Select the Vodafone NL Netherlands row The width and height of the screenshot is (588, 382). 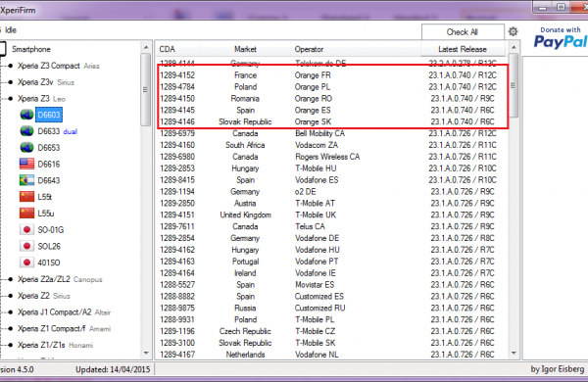click(332, 355)
